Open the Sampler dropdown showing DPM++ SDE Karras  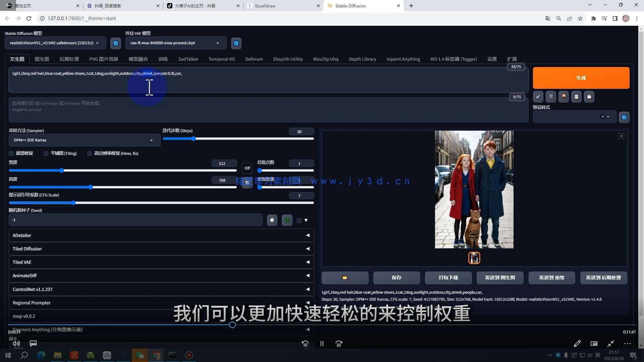point(84,140)
